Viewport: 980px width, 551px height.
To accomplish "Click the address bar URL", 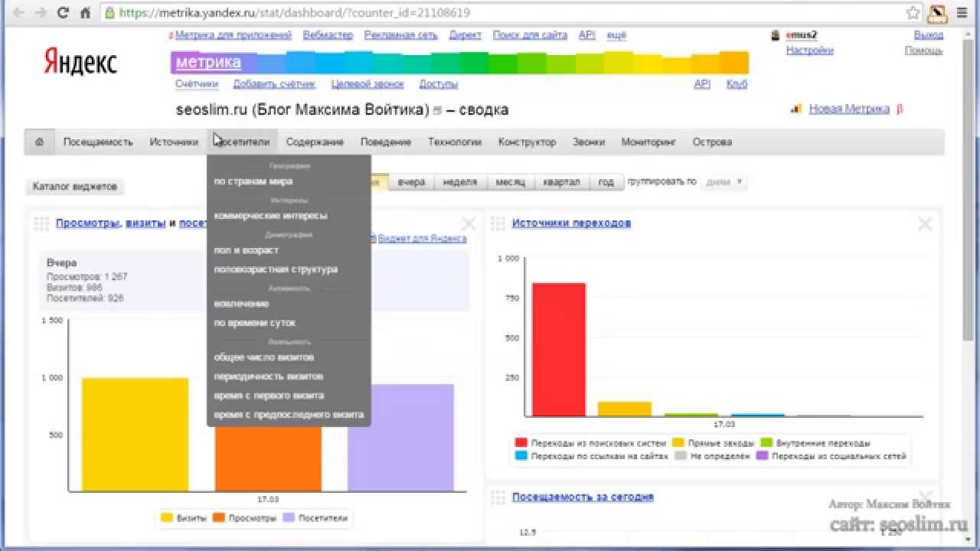I will 295,13.
